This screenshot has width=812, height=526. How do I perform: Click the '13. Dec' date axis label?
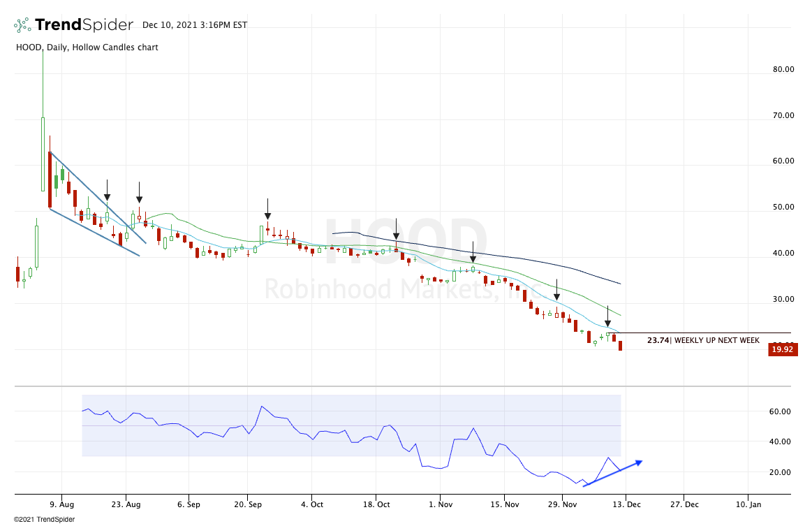tap(624, 504)
